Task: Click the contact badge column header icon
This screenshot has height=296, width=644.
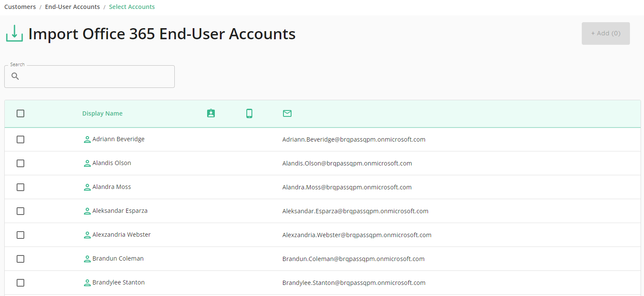Action: (211, 113)
